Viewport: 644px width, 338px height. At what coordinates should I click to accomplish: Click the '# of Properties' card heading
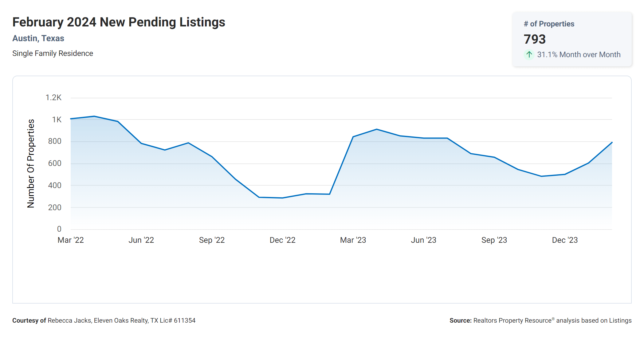click(549, 24)
